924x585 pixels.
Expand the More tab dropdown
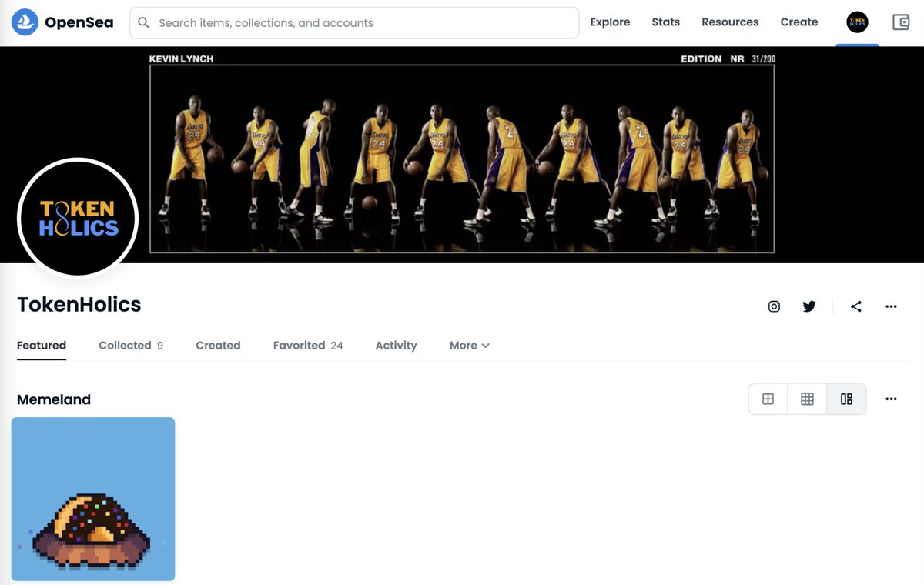click(468, 345)
